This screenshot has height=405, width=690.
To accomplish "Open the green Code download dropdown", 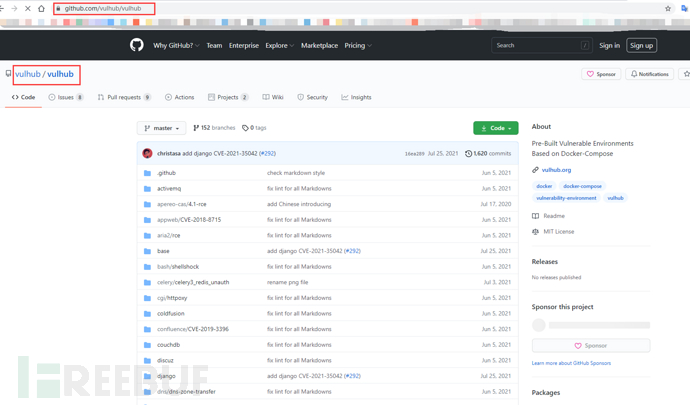I will pos(495,128).
